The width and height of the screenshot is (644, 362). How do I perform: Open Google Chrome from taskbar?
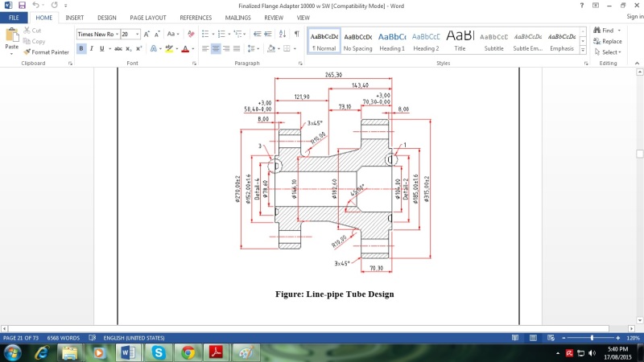188,352
